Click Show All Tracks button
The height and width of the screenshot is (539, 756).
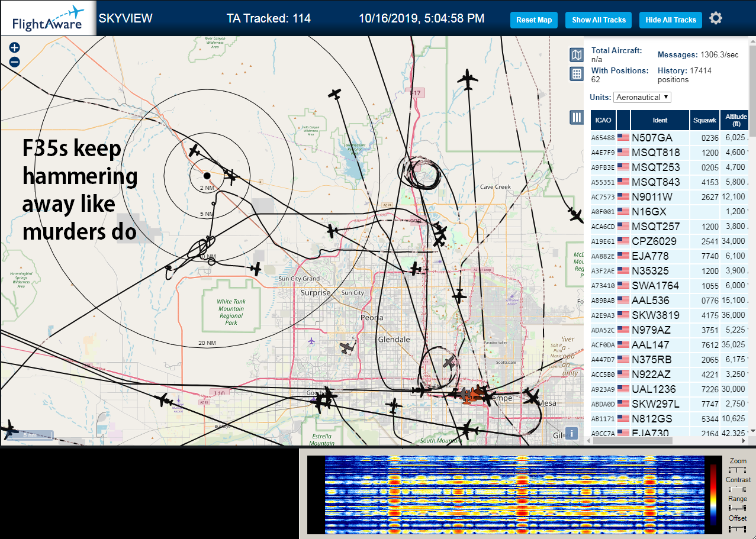click(599, 20)
